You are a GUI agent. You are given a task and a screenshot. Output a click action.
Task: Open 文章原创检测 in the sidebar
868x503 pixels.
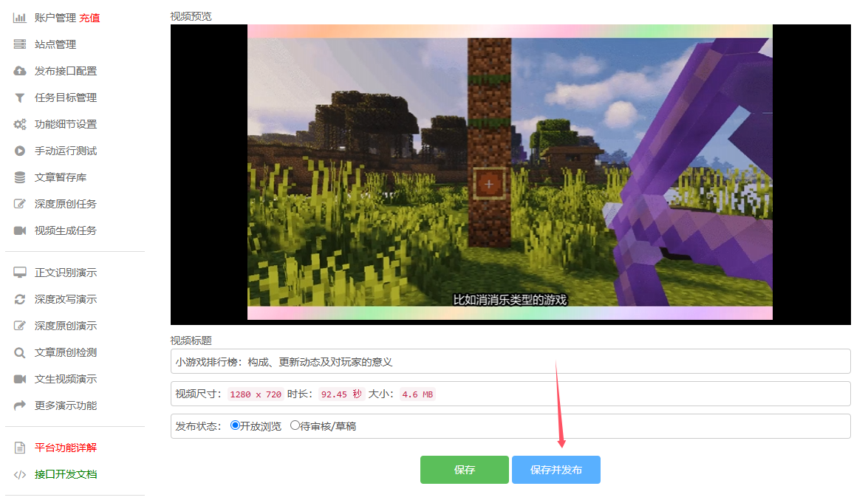point(66,352)
